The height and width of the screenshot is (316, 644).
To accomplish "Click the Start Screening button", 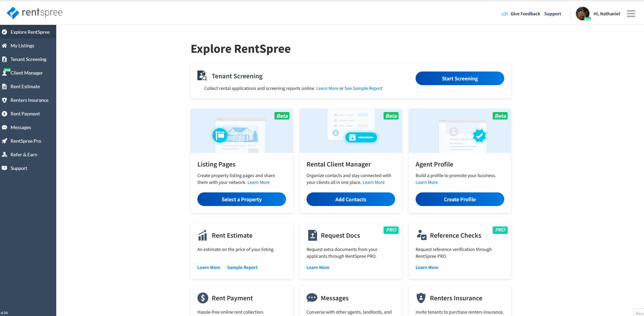I will (460, 78).
